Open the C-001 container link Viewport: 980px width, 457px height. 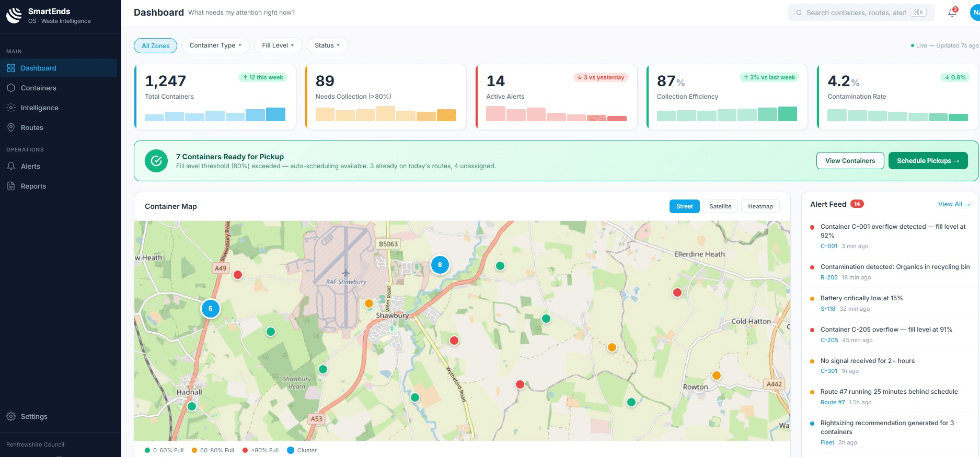pos(829,246)
